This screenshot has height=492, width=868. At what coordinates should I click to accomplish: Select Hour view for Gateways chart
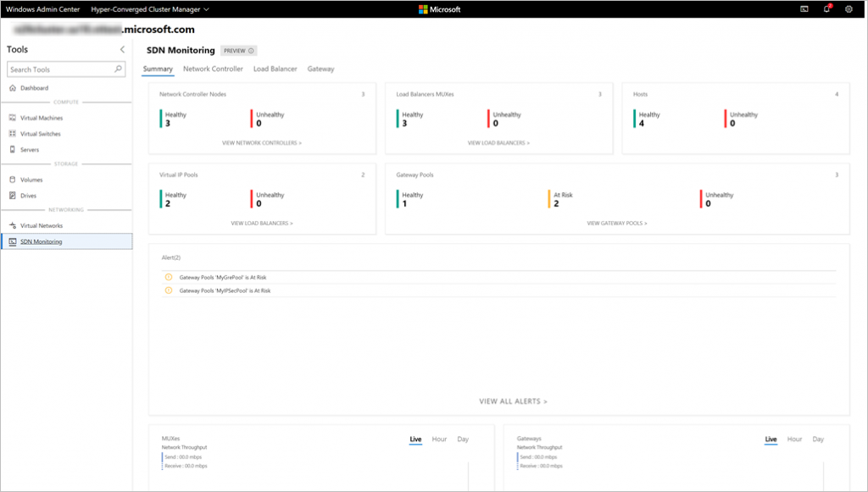coord(795,439)
